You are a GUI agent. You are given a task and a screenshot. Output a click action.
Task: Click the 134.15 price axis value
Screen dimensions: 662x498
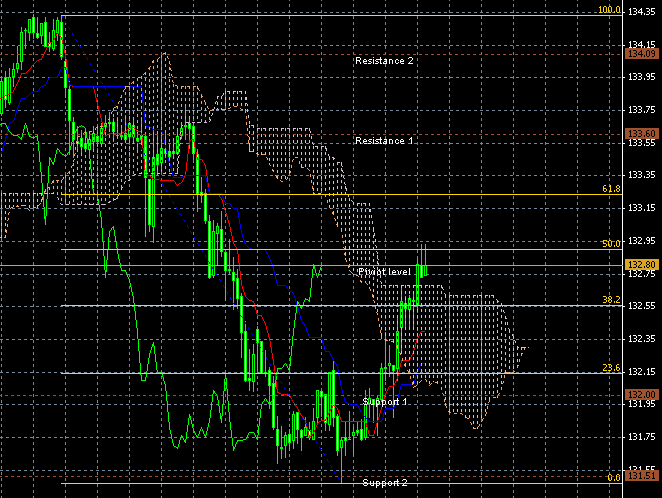(x=642, y=44)
